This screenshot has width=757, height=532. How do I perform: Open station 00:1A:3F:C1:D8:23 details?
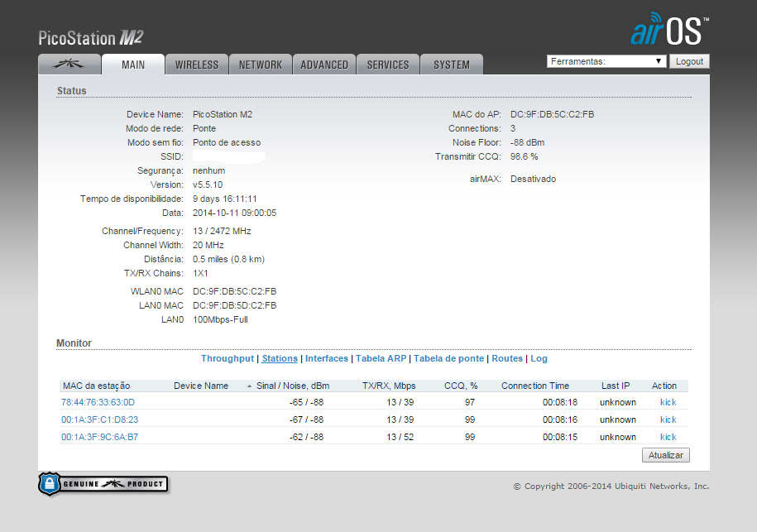(100, 420)
